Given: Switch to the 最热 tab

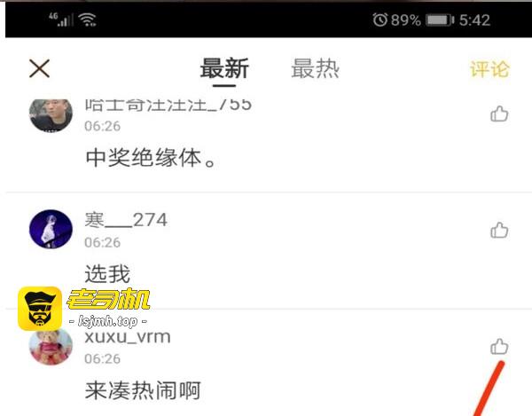Looking at the screenshot, I should [315, 68].
